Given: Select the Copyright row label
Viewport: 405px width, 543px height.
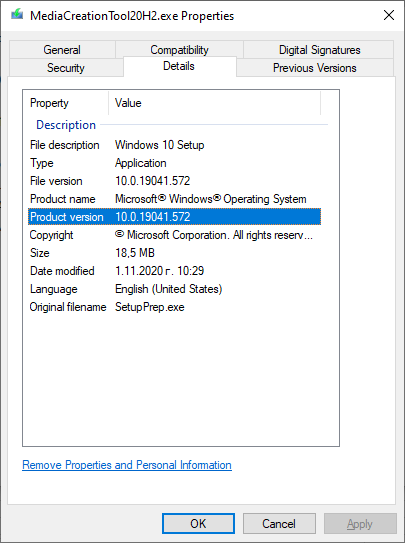Looking at the screenshot, I should pos(51,235).
